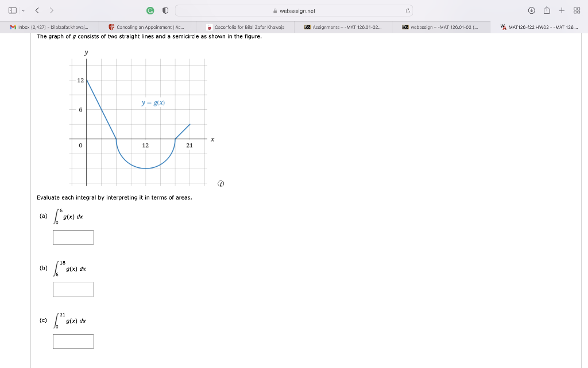The width and height of the screenshot is (588, 368).
Task: Open the sidebar dropdown chevron
Action: click(23, 10)
